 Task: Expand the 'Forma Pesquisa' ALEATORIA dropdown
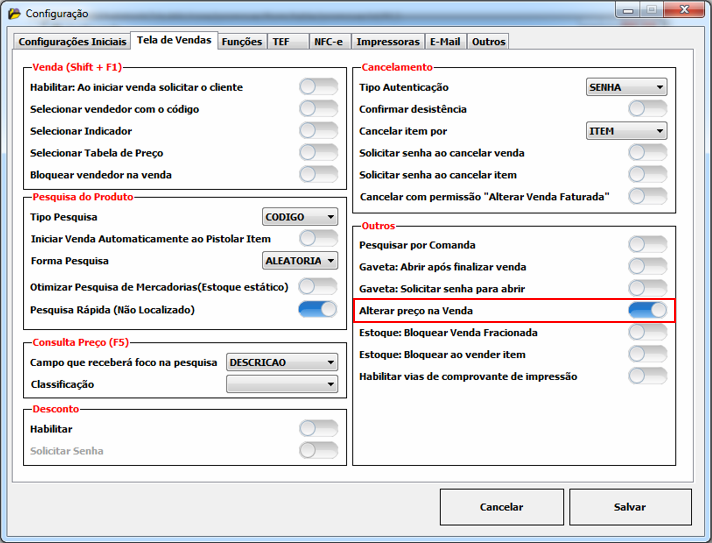click(x=300, y=261)
